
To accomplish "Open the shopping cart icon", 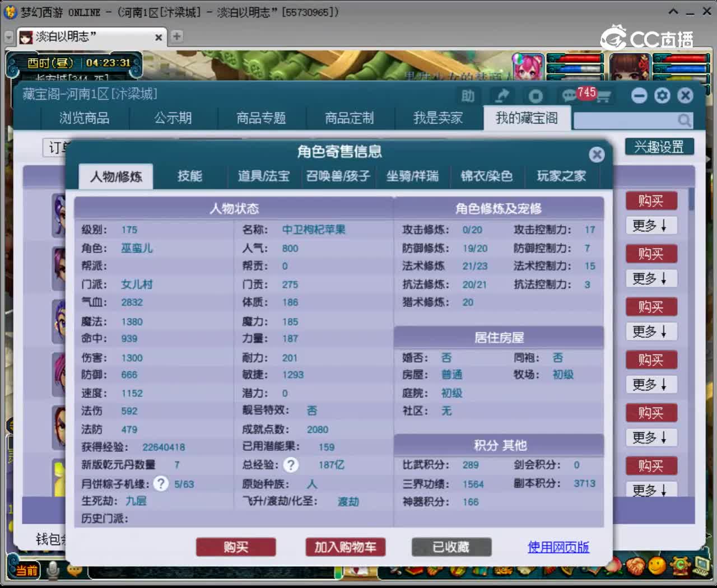I will click(x=604, y=97).
